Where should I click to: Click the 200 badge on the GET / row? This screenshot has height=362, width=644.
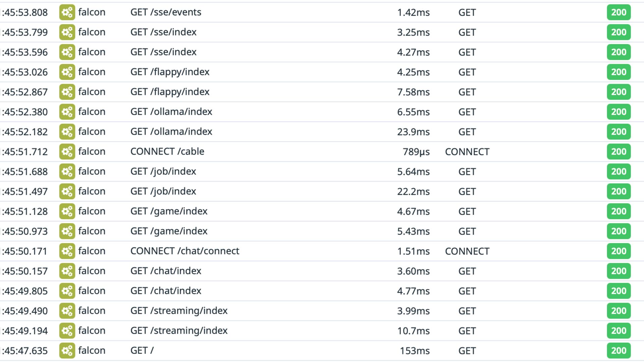619,351
